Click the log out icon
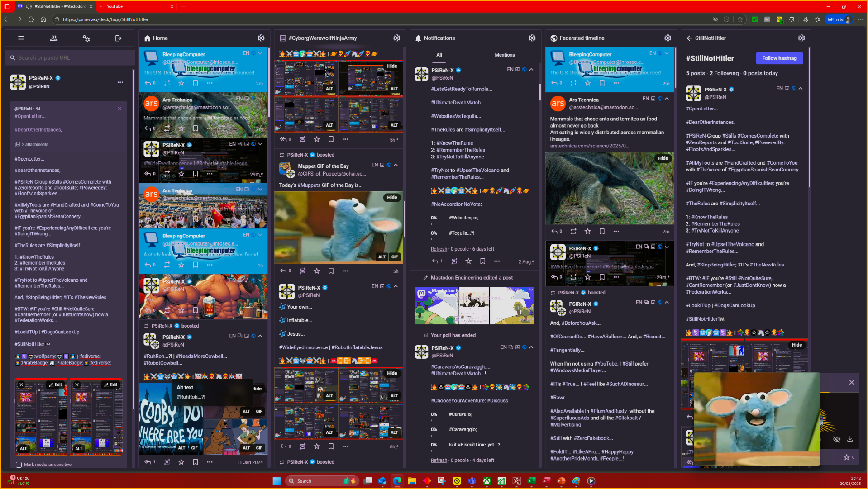Viewport: 868px width, 489px height. [119, 38]
